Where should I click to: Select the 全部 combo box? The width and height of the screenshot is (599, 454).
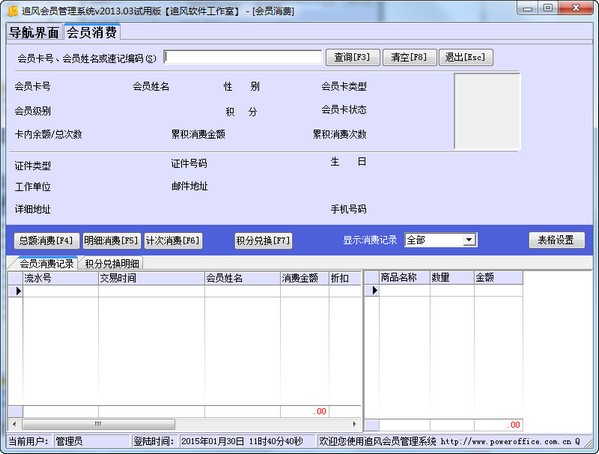click(x=440, y=240)
